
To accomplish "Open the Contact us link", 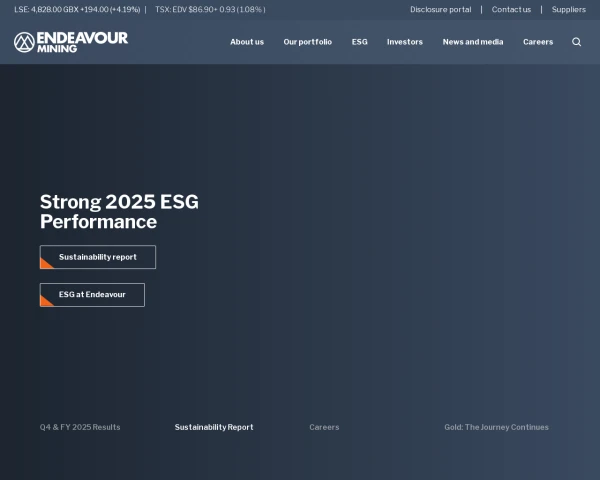I will [x=511, y=10].
